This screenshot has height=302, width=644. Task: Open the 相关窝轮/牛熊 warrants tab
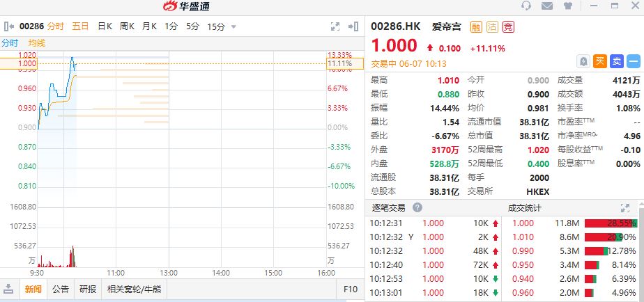click(134, 289)
